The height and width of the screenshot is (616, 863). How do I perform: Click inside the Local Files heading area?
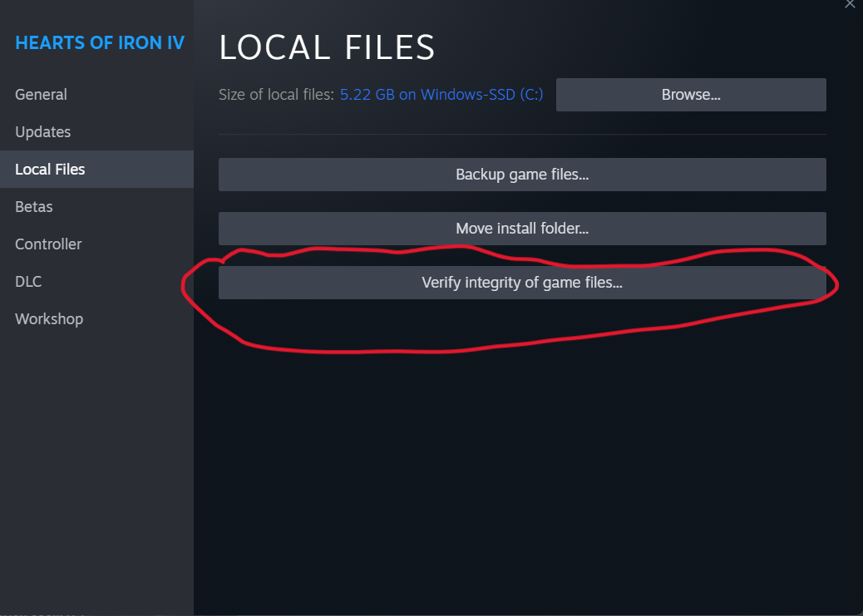(327, 47)
